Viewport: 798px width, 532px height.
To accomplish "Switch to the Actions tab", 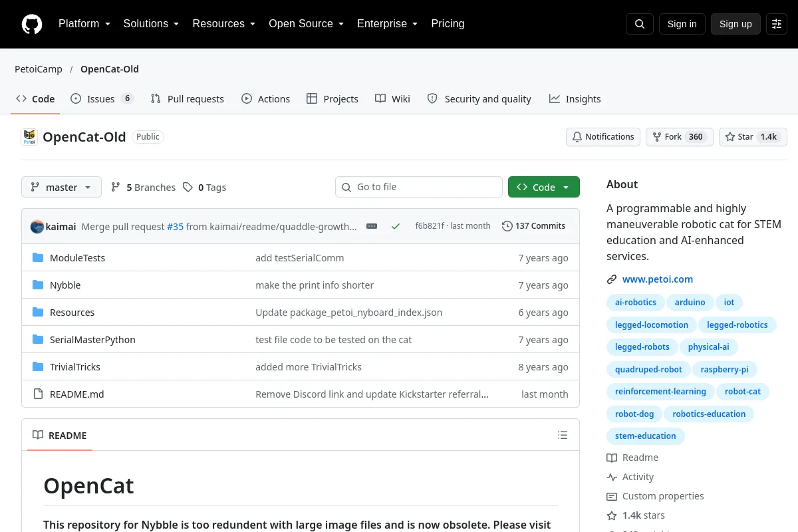I will pos(265,99).
